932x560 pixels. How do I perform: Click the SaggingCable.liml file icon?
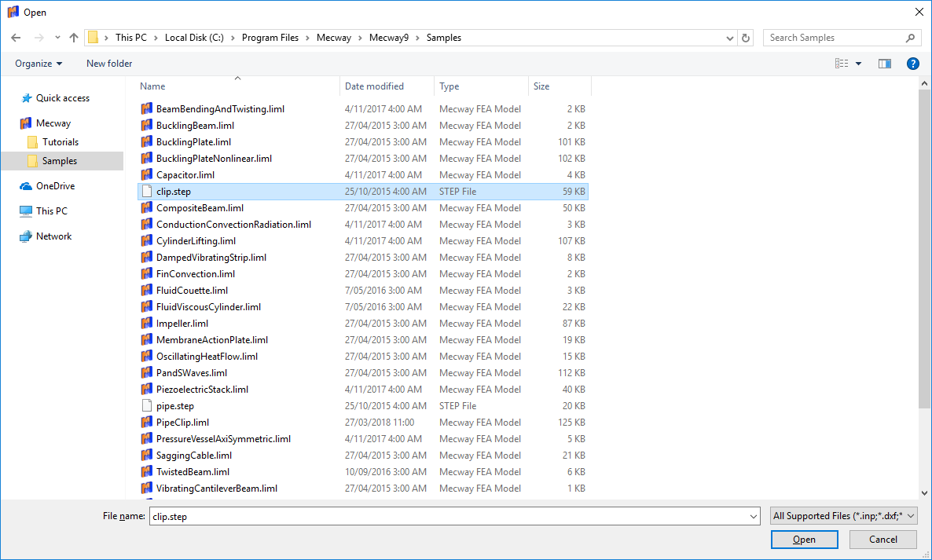click(147, 455)
